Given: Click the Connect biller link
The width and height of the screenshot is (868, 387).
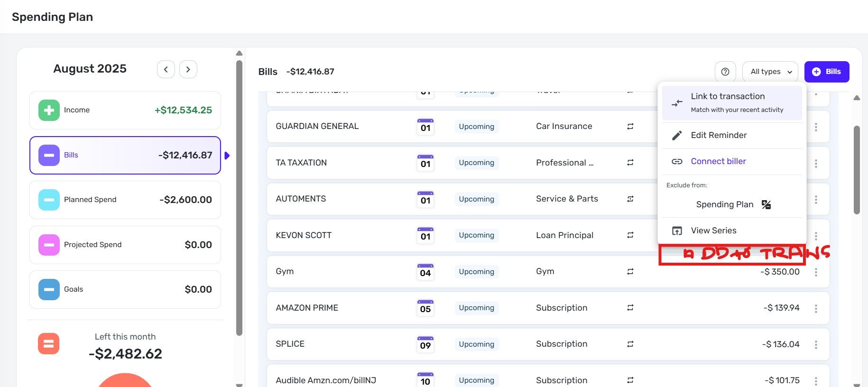Looking at the screenshot, I should pyautogui.click(x=718, y=161).
